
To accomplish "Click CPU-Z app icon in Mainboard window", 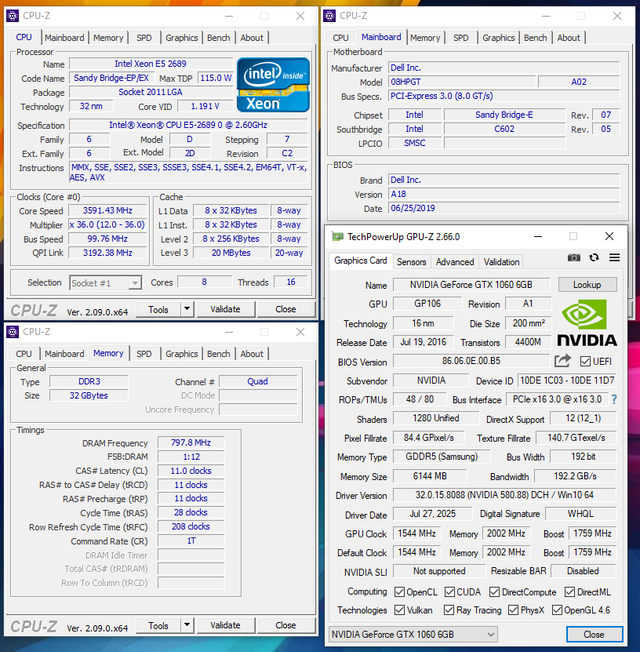I will pos(329,16).
